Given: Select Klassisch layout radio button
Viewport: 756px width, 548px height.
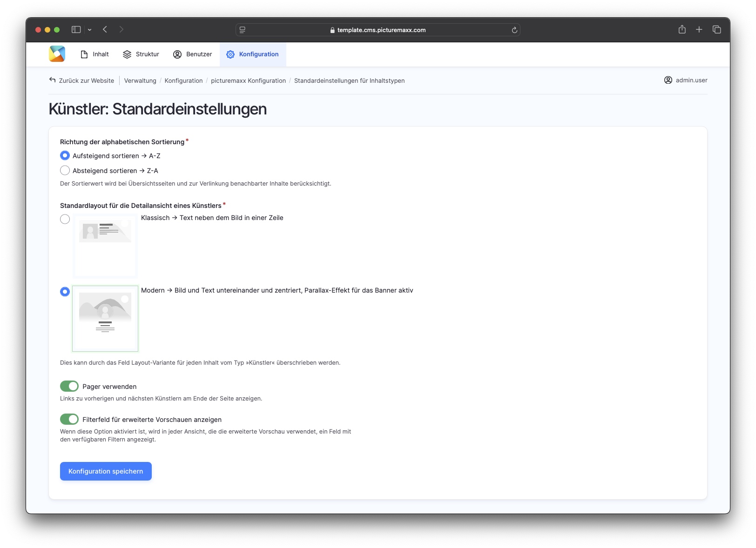Looking at the screenshot, I should point(65,219).
